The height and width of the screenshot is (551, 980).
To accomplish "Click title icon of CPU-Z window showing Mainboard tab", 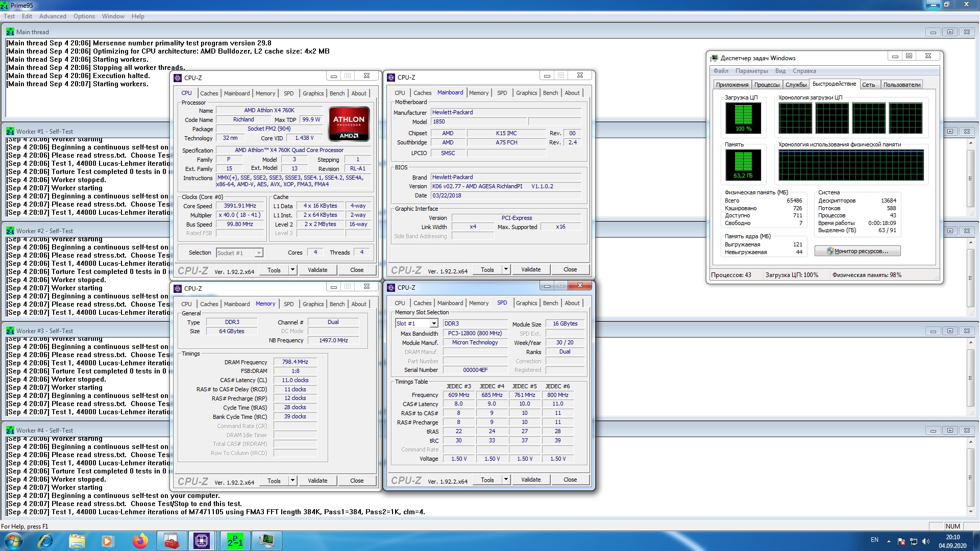I will (x=391, y=77).
